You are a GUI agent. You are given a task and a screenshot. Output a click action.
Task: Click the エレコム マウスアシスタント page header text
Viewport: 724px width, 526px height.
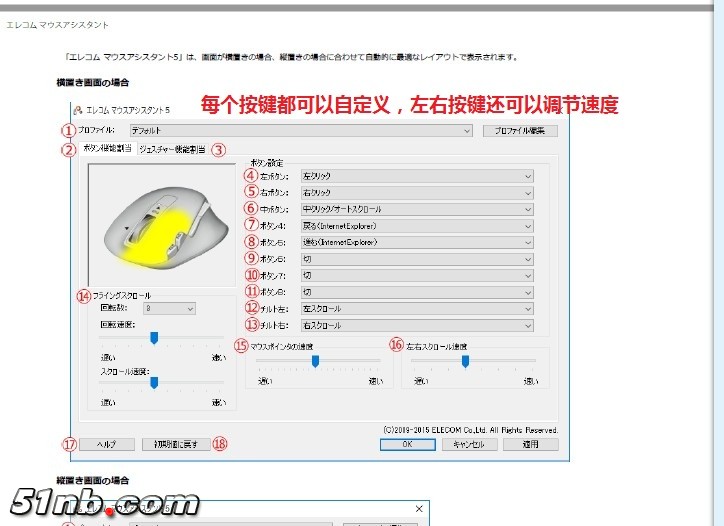click(x=57, y=25)
